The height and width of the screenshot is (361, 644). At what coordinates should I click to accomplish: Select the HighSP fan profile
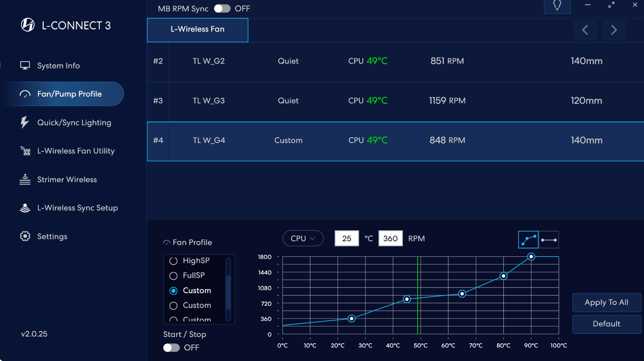(x=190, y=261)
